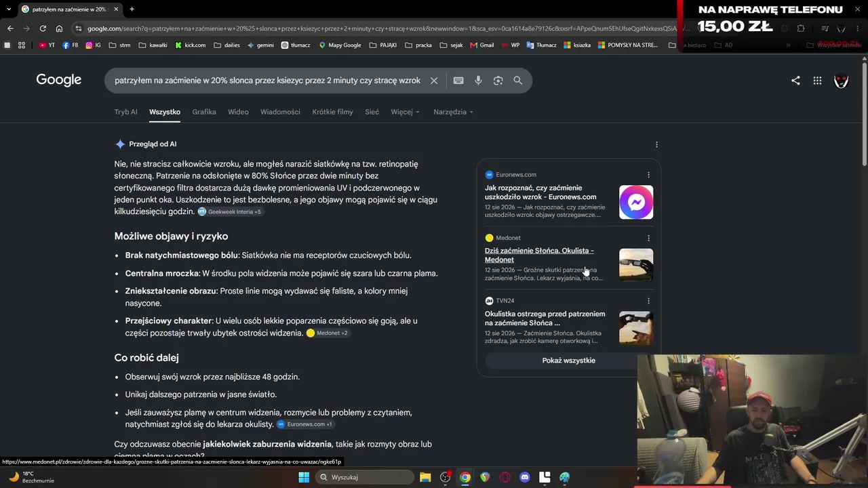
Task: Open the browser home page
Action: pos(59,28)
